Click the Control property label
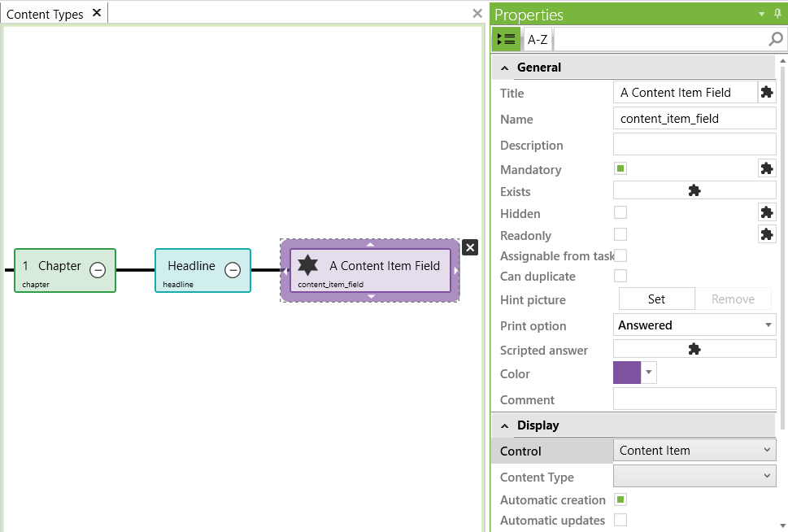788x532 pixels. (x=520, y=451)
